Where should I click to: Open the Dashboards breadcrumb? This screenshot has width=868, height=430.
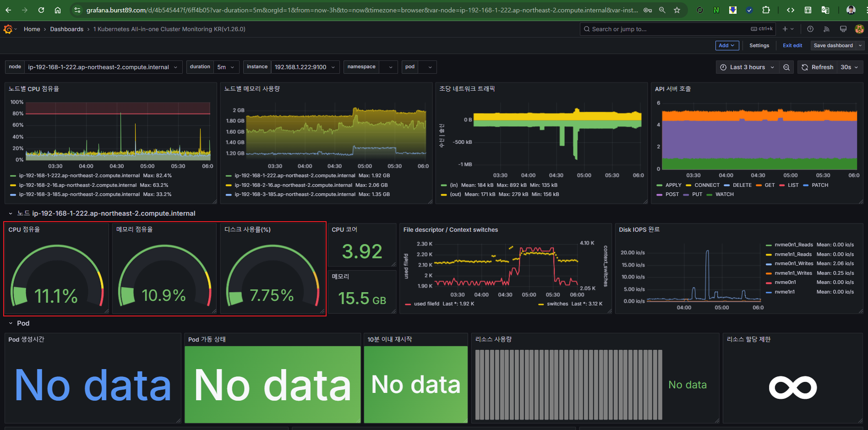pos(67,29)
